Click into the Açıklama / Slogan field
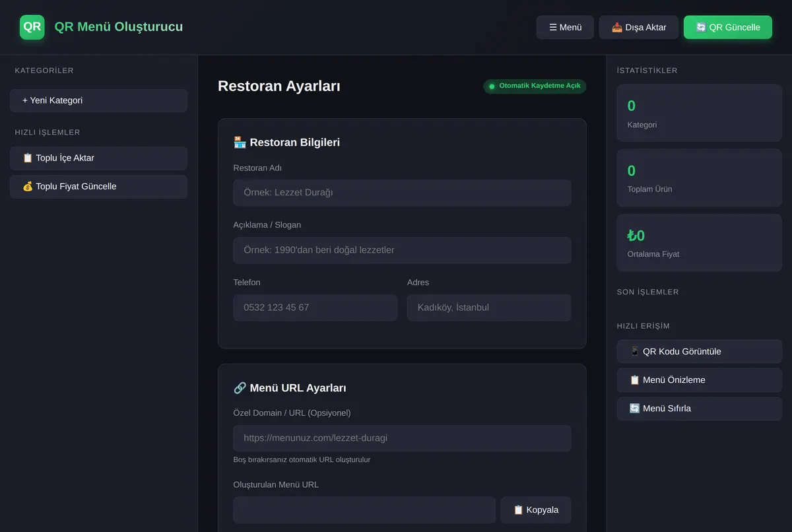792x532 pixels. click(x=402, y=250)
